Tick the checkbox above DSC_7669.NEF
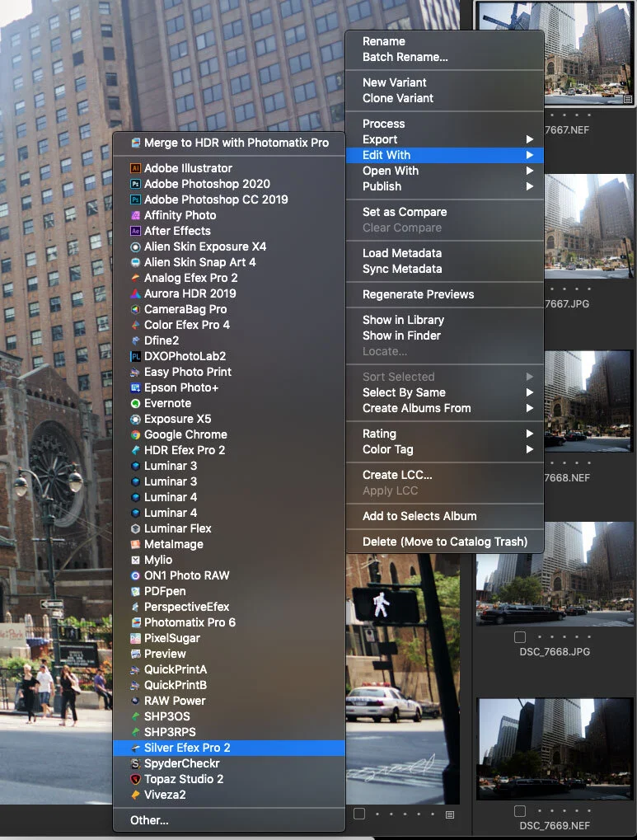The height and width of the screenshot is (840, 637). [x=520, y=811]
